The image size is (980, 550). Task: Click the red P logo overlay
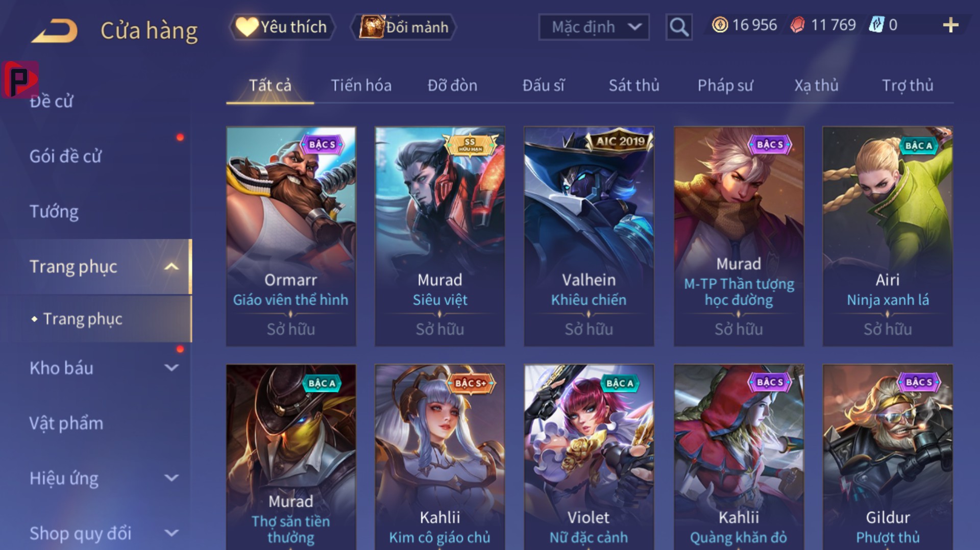click(20, 80)
